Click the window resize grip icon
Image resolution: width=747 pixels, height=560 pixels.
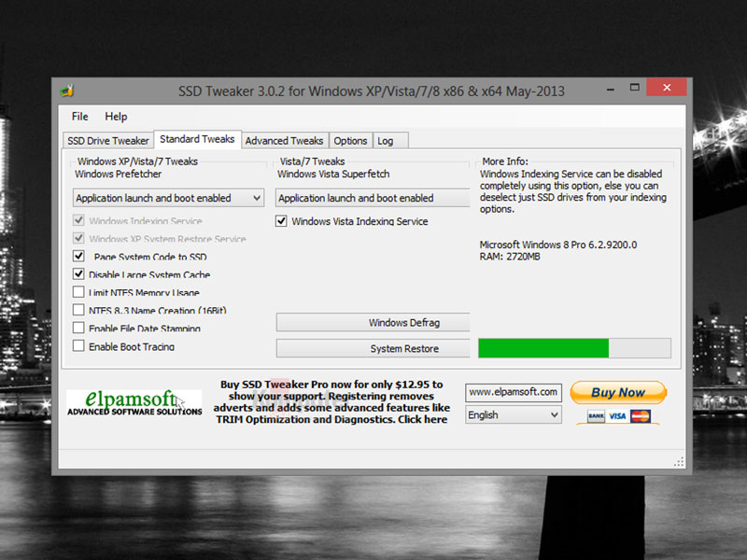click(680, 462)
